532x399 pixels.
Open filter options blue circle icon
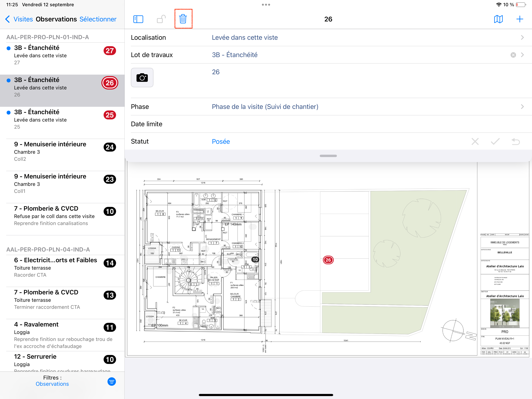(x=112, y=381)
